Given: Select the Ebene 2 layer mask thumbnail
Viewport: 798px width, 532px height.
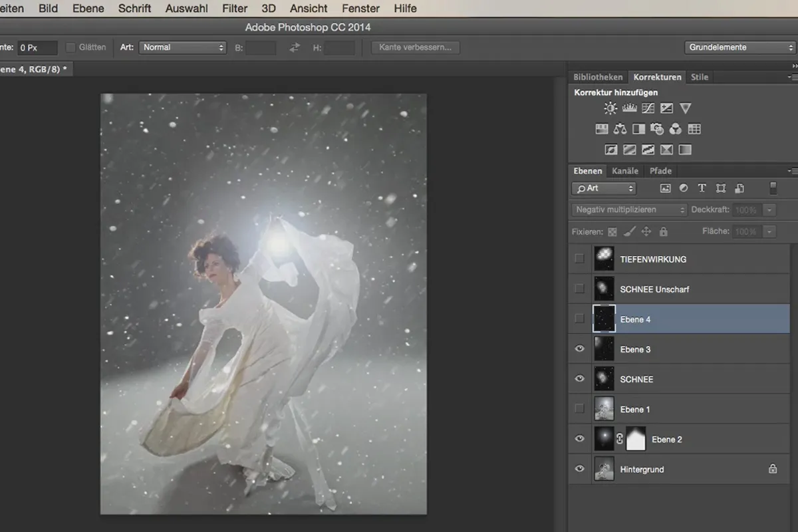Looking at the screenshot, I should [x=636, y=439].
